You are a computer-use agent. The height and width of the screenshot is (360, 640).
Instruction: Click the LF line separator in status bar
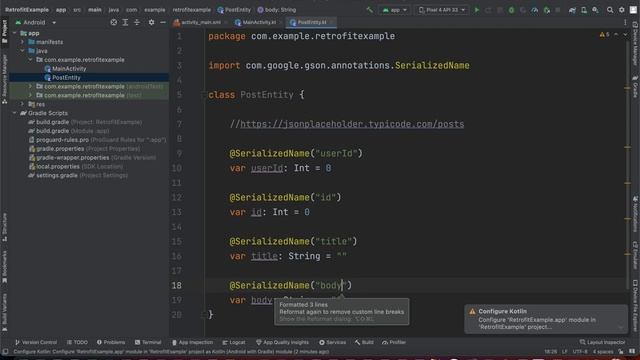[x=565, y=351]
